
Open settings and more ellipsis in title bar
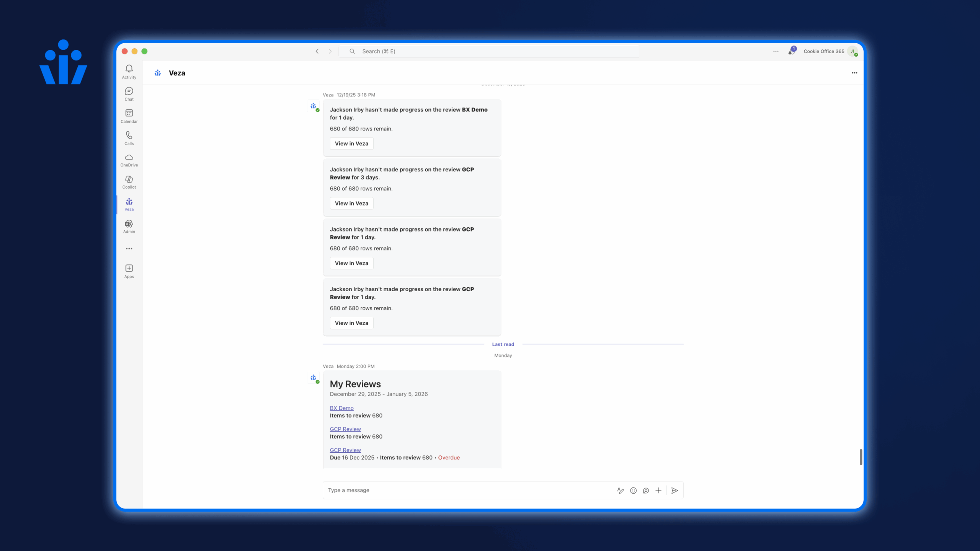coord(776,51)
